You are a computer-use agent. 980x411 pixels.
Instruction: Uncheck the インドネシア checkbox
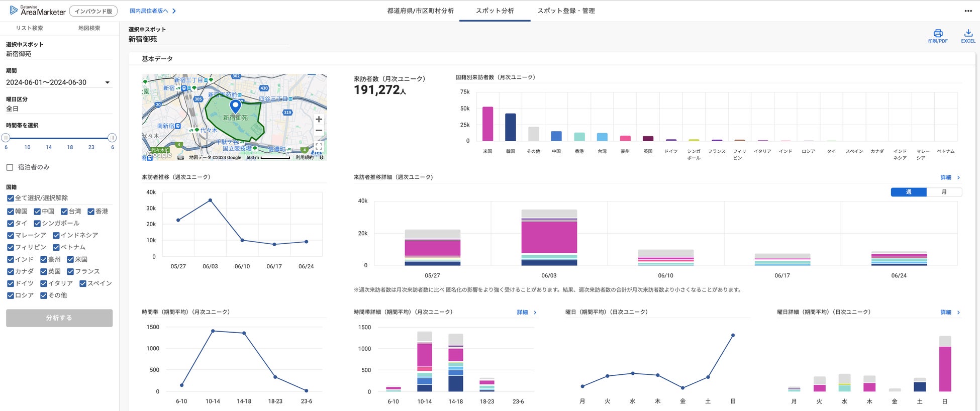[x=56, y=236]
